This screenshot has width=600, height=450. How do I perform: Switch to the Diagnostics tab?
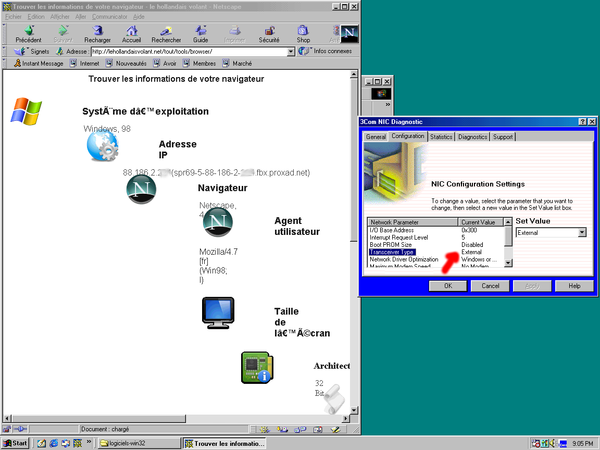pos(473,137)
